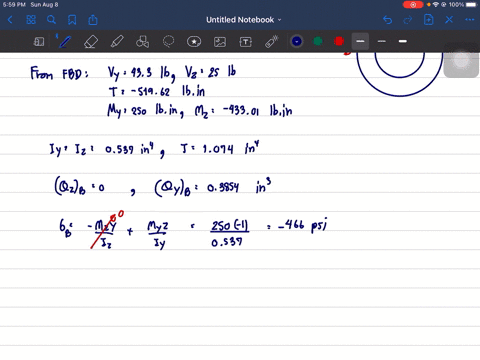Add a new page

(428, 20)
